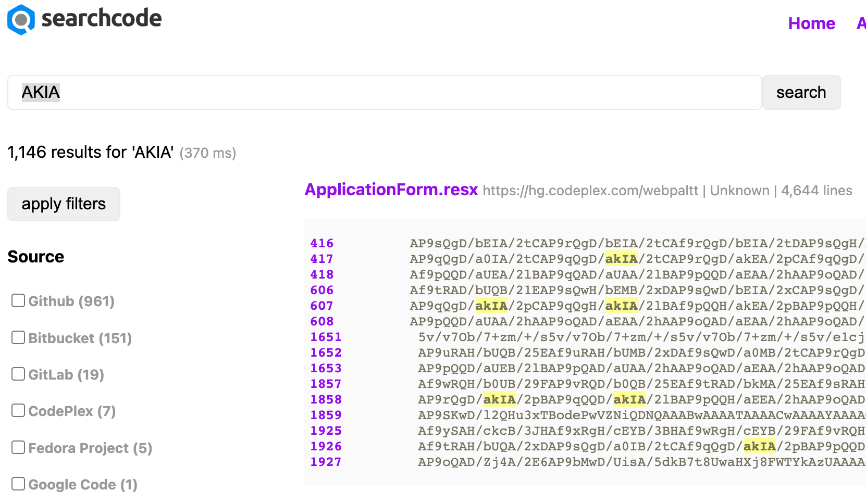
Task: Jump to line 1858 in code
Action: pyautogui.click(x=326, y=400)
